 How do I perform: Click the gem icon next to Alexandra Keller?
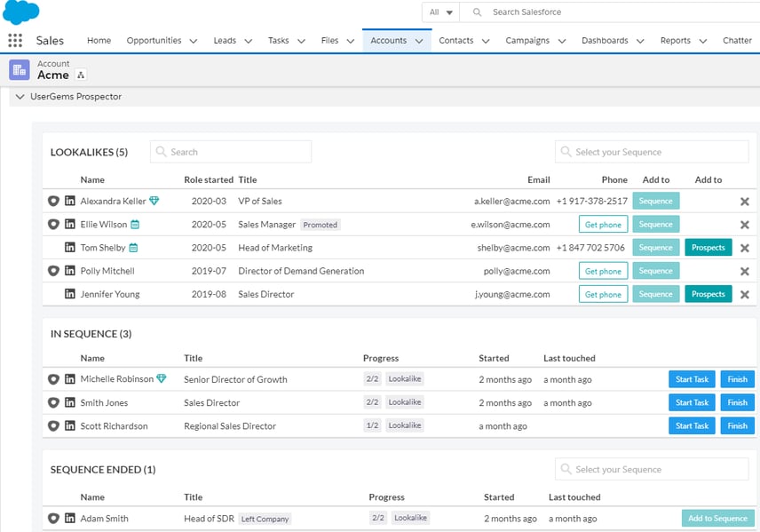[154, 201]
